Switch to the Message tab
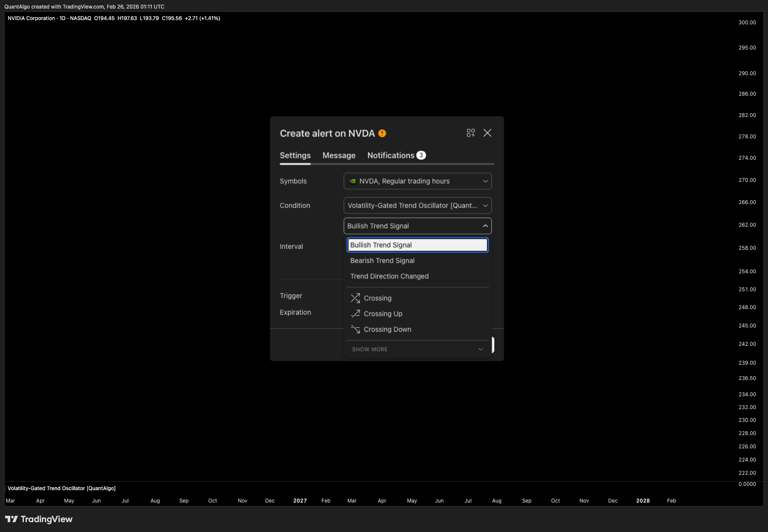 pos(339,155)
